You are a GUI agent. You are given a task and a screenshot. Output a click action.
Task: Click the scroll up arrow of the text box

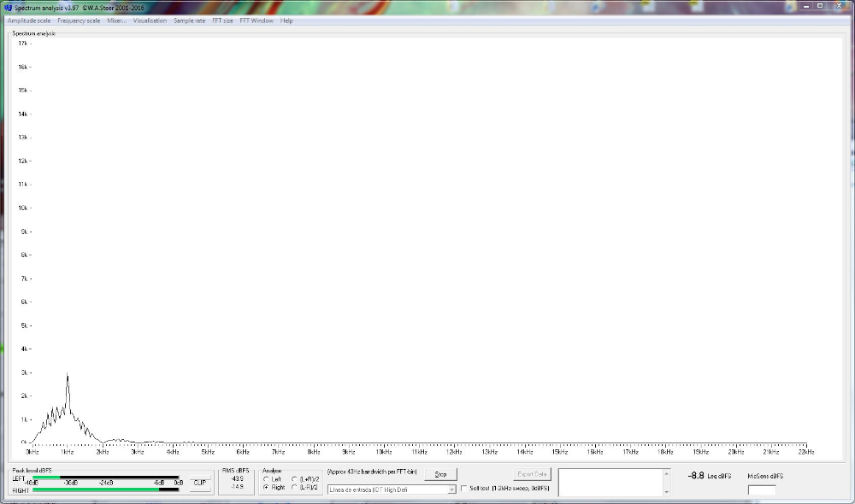[666, 474]
